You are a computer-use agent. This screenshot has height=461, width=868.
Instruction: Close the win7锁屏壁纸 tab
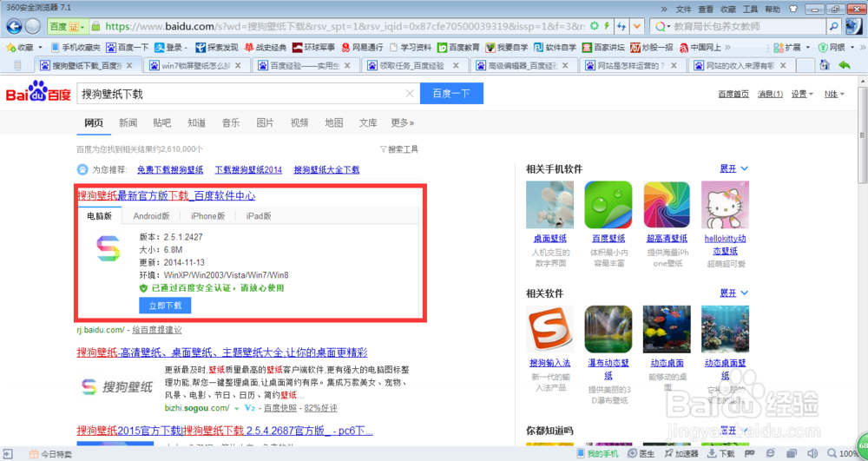pyautogui.click(x=238, y=65)
